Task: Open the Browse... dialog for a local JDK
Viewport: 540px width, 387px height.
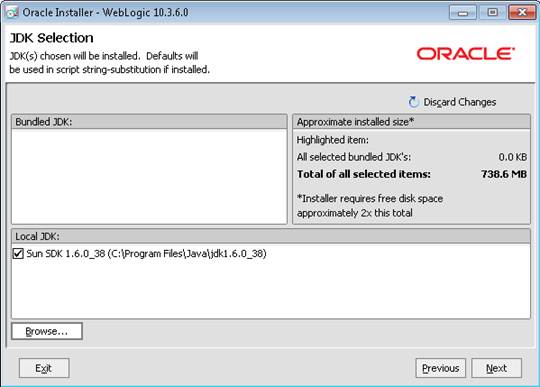Action: [x=47, y=331]
